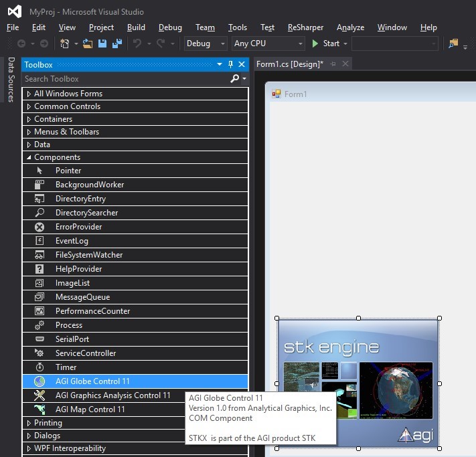Click the New Project toolbar icon
476x457 pixels.
pos(64,43)
